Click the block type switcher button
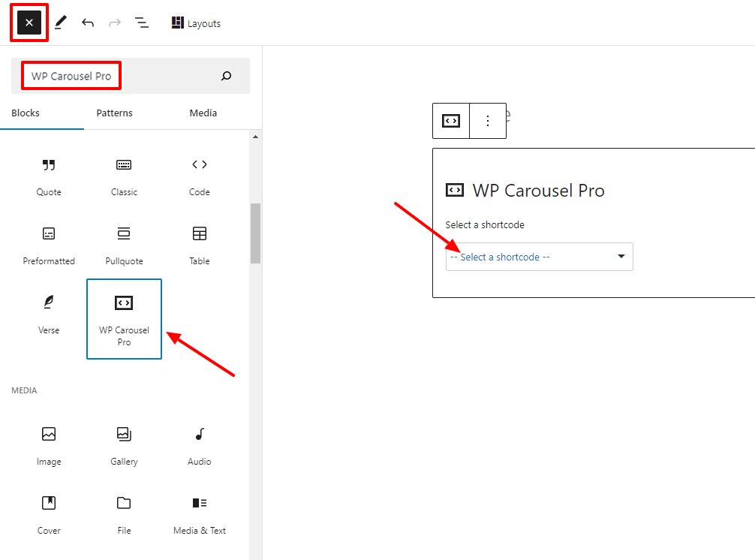Viewport: 755px width, 560px height. pyautogui.click(x=451, y=121)
